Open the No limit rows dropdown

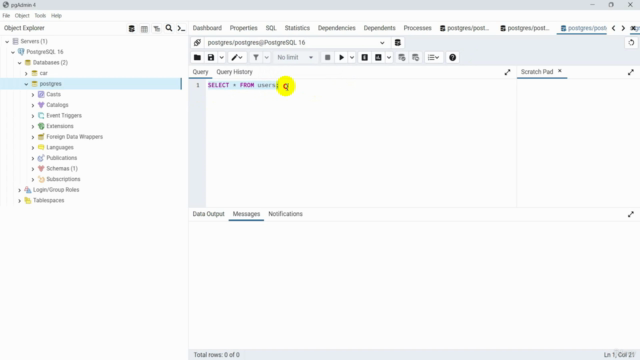(295, 58)
